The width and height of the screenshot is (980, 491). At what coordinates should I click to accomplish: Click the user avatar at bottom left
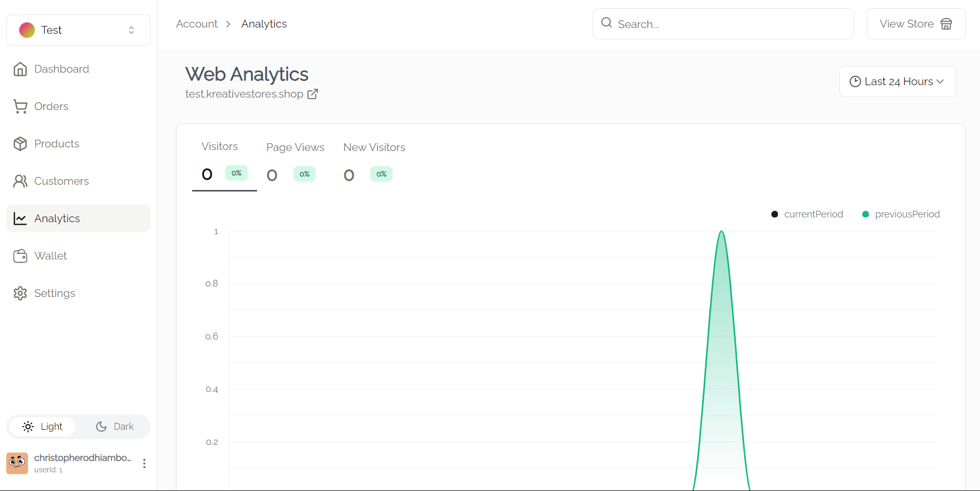pos(17,463)
